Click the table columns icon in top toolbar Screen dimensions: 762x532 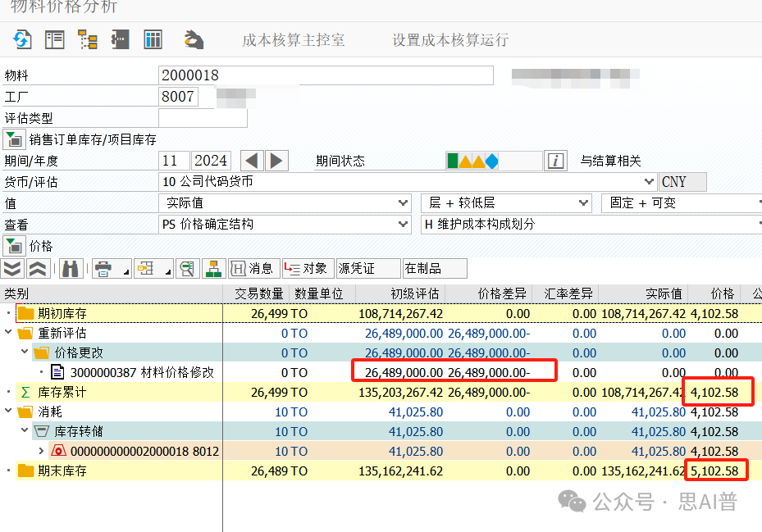pyautogui.click(x=153, y=39)
